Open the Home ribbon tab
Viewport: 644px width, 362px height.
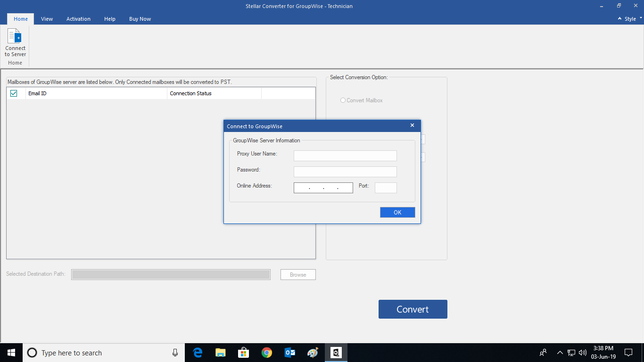[21, 19]
